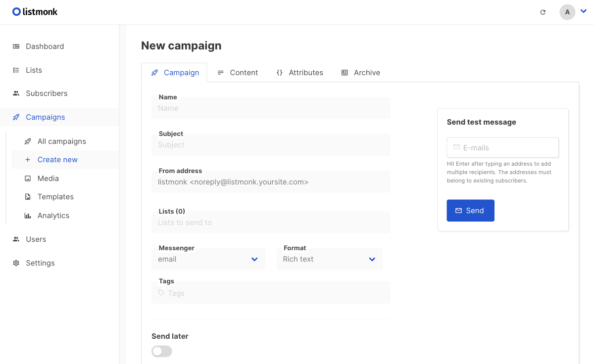
Task: Click the rocket icon on Campaign tab
Action: pos(154,73)
